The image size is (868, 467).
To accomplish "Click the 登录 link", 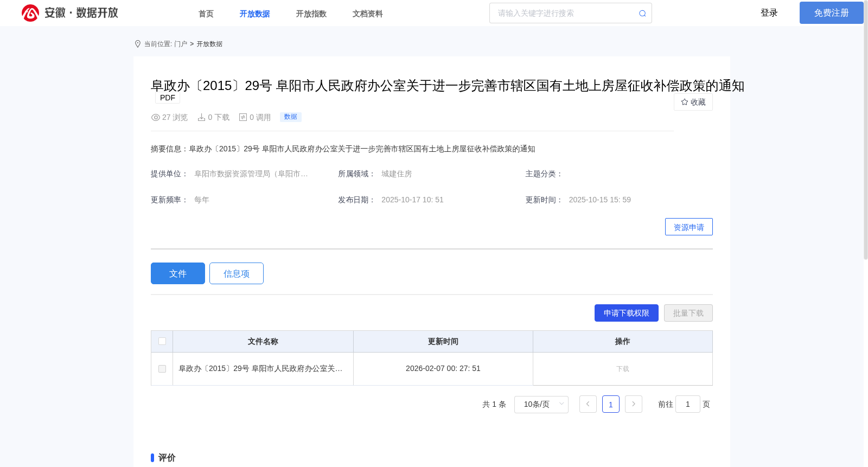I will [769, 12].
